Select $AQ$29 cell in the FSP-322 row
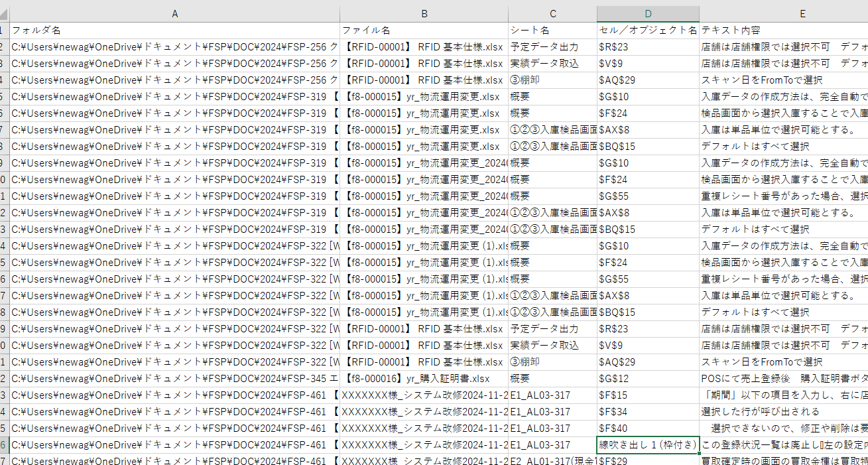 click(649, 362)
